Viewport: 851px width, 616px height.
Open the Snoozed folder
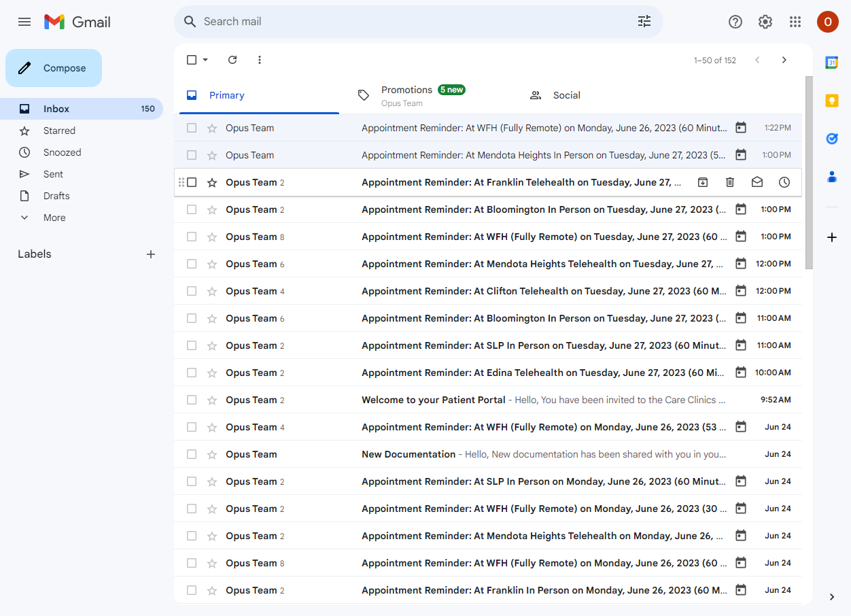coord(82,152)
